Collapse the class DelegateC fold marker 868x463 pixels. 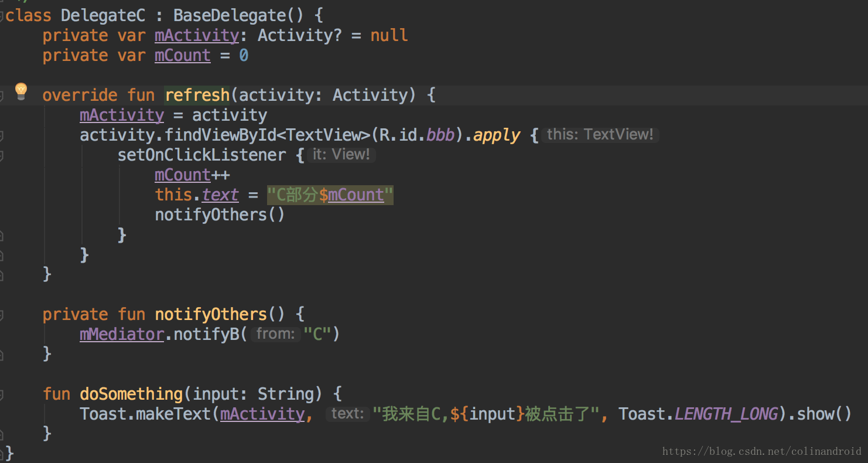point(2,16)
